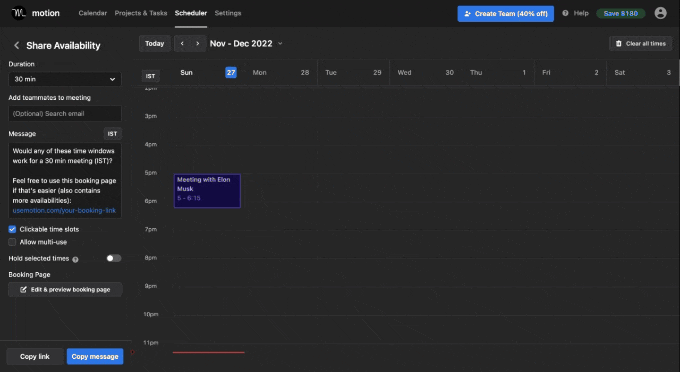Click the Motion logo icon
The width and height of the screenshot is (680, 372).
(19, 13)
